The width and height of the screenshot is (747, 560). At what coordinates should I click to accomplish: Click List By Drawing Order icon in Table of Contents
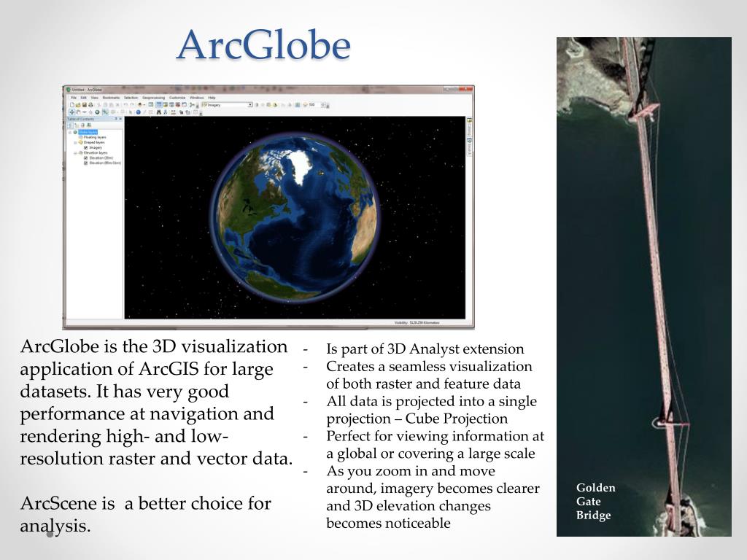click(69, 125)
